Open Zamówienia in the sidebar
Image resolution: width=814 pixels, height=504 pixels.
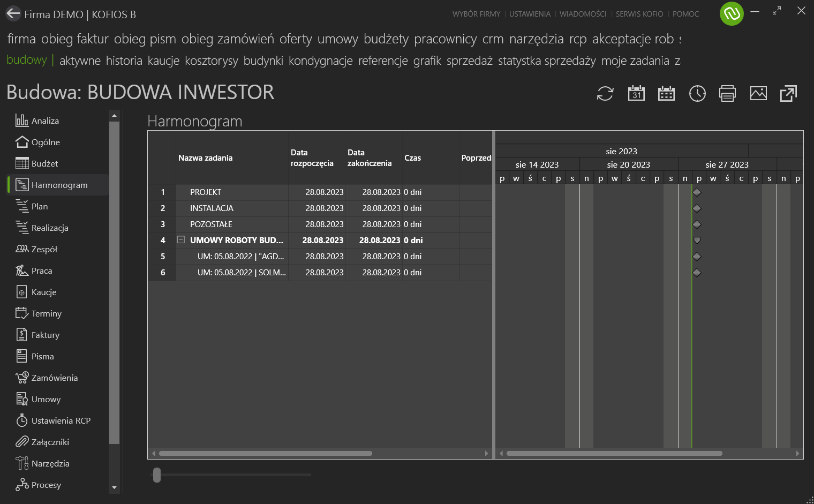pyautogui.click(x=57, y=378)
